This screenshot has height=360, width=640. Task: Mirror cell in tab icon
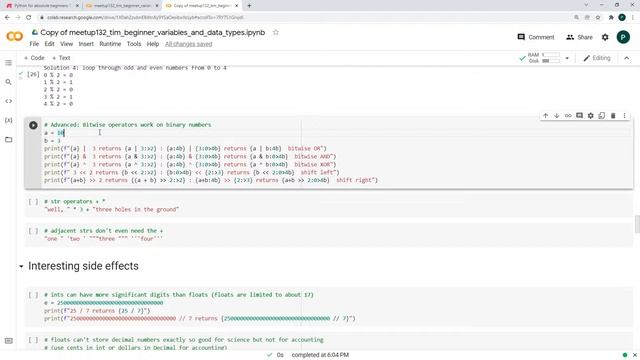click(602, 116)
